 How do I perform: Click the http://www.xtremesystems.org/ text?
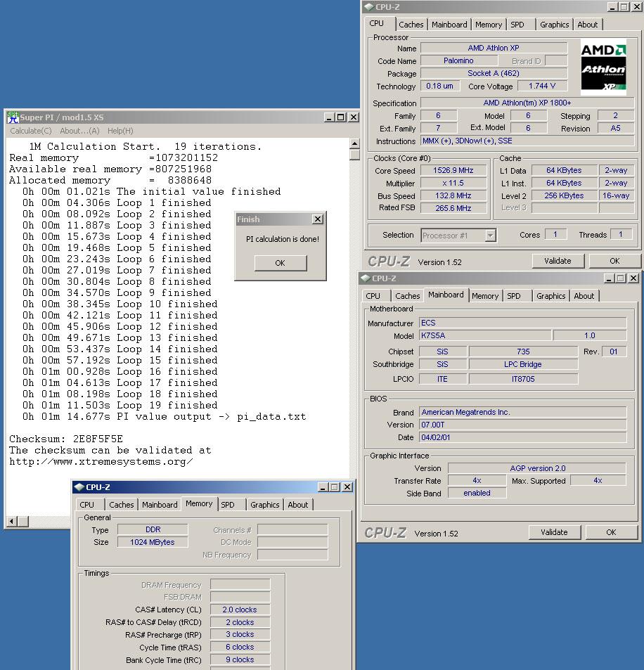coord(101,461)
